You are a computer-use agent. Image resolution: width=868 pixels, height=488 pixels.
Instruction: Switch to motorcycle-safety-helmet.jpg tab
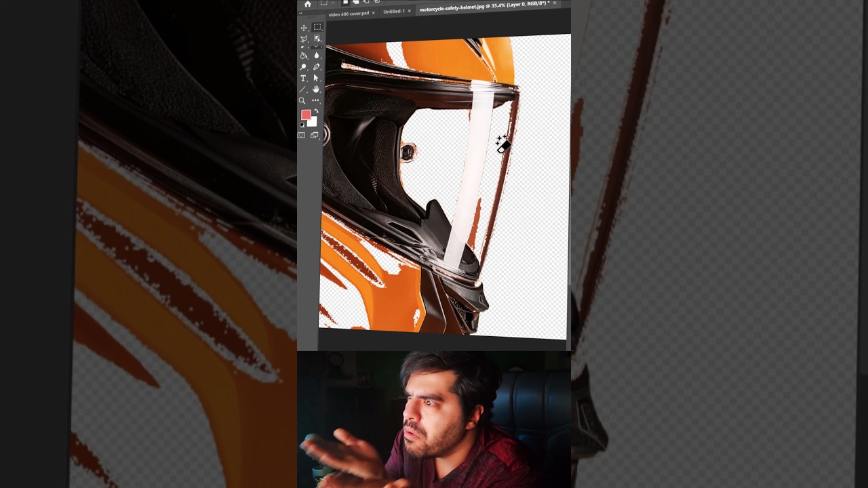[x=484, y=7]
